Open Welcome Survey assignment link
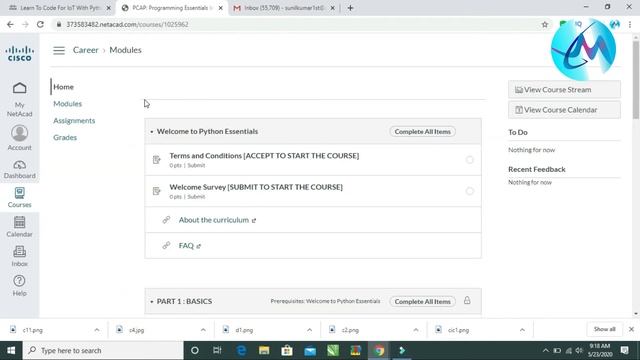This screenshot has height=360, width=640. 256,187
